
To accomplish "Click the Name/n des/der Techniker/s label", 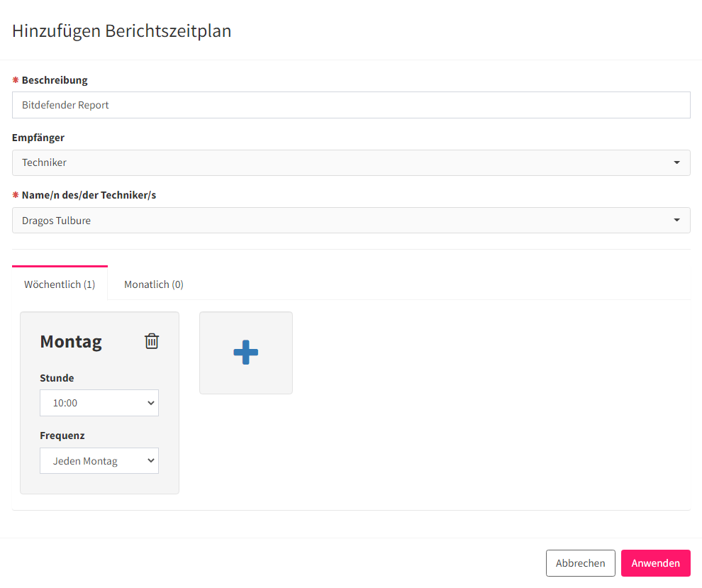I will [89, 195].
